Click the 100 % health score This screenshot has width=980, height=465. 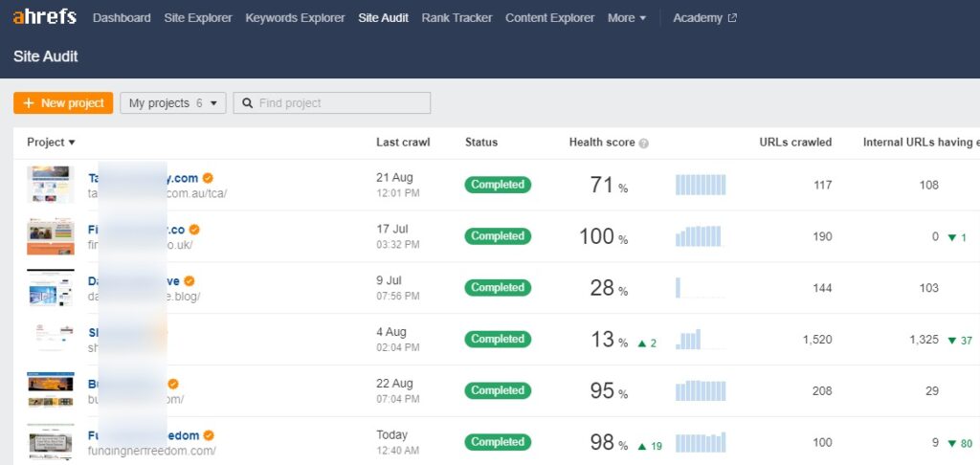click(603, 236)
